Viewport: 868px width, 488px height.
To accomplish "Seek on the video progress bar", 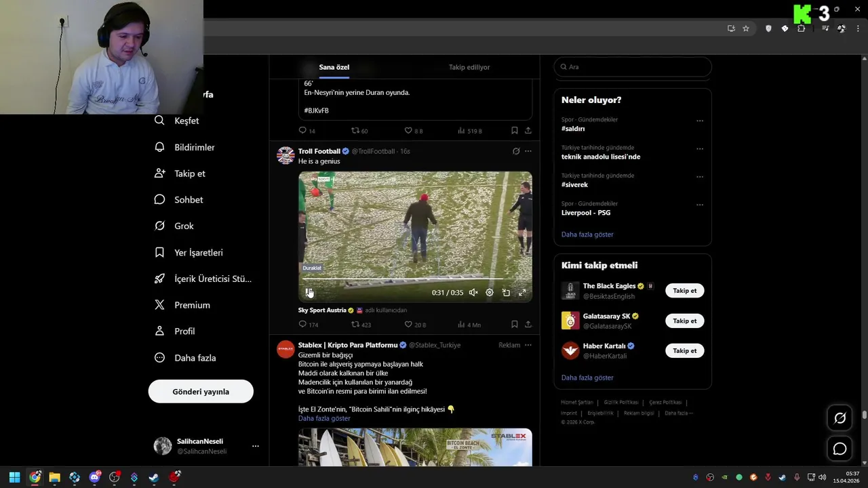I will pos(415,279).
